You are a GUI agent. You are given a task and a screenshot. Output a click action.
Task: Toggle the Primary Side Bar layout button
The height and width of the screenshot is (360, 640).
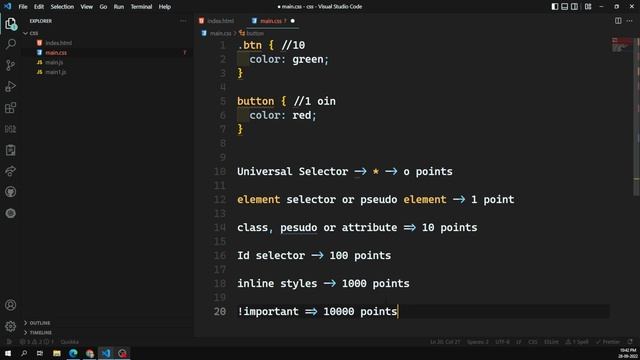[x=555, y=7]
